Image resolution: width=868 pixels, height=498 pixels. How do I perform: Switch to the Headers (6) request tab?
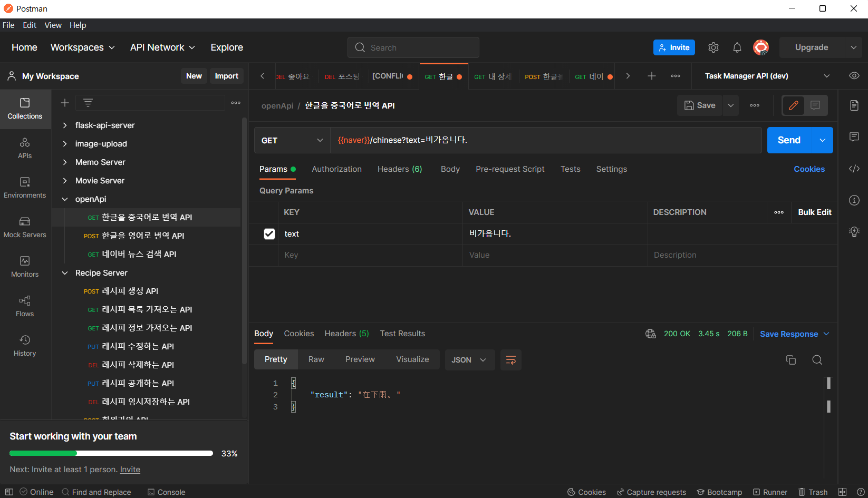(x=400, y=169)
